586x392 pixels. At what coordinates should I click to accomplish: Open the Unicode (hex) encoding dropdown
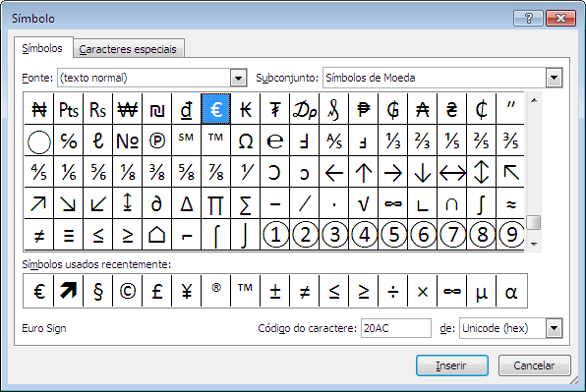click(555, 328)
